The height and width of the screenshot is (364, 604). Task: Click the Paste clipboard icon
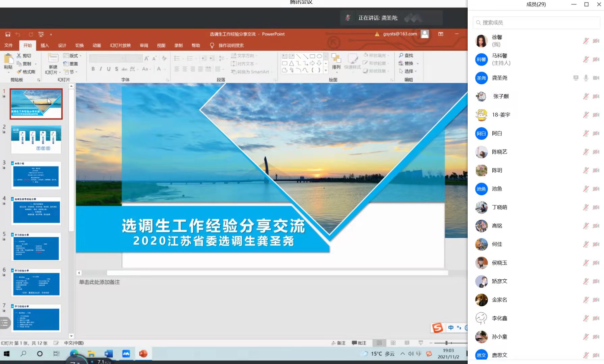pos(8,60)
